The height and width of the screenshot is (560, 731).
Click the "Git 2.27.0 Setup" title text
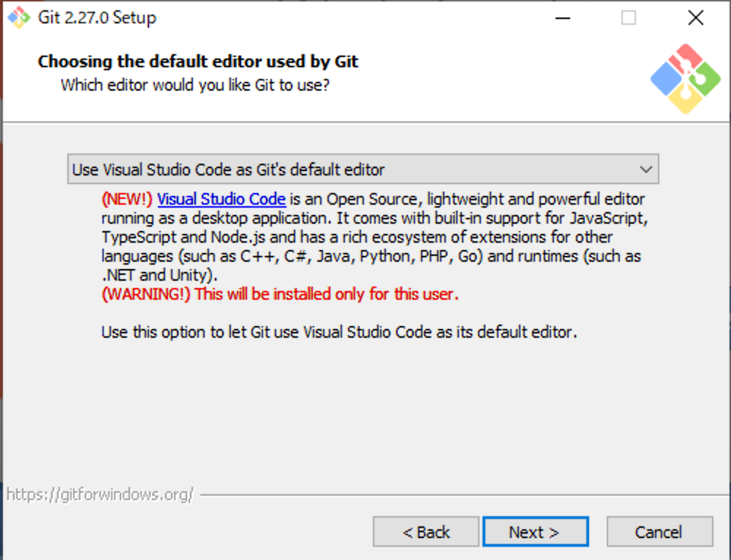click(x=97, y=18)
